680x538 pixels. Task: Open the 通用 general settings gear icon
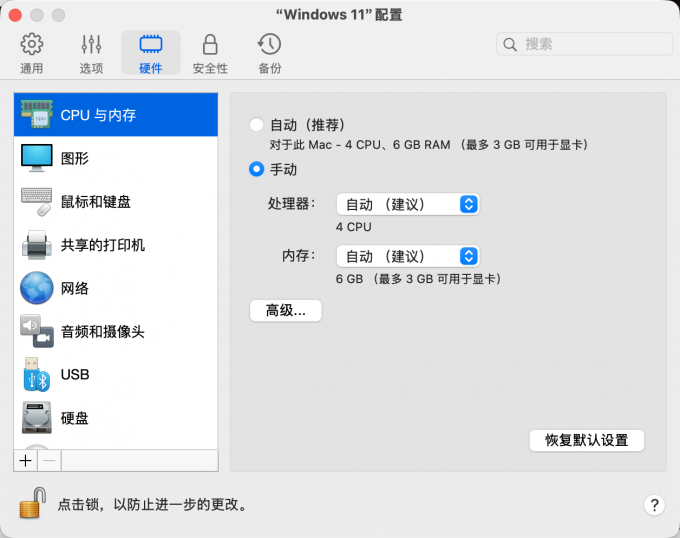click(32, 44)
